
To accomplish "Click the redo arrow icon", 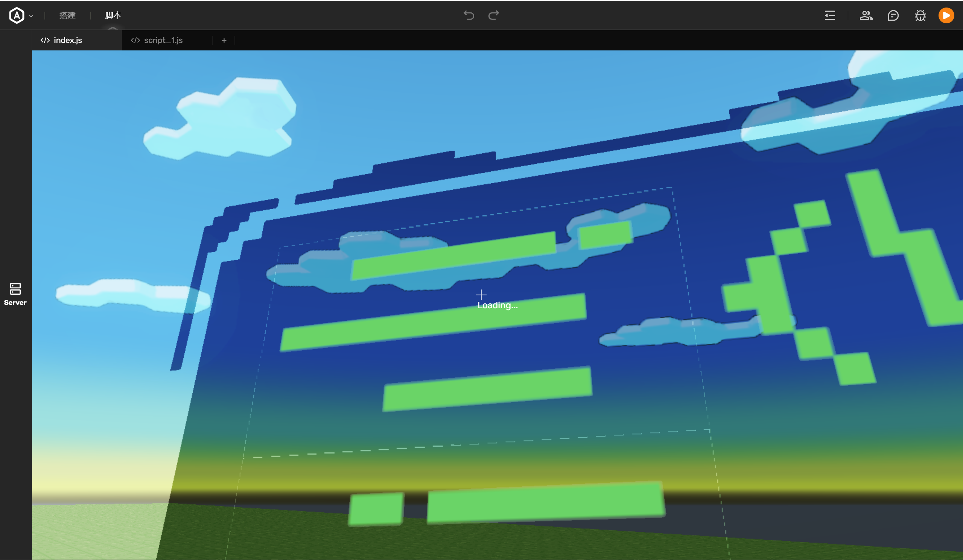I will tap(494, 15).
